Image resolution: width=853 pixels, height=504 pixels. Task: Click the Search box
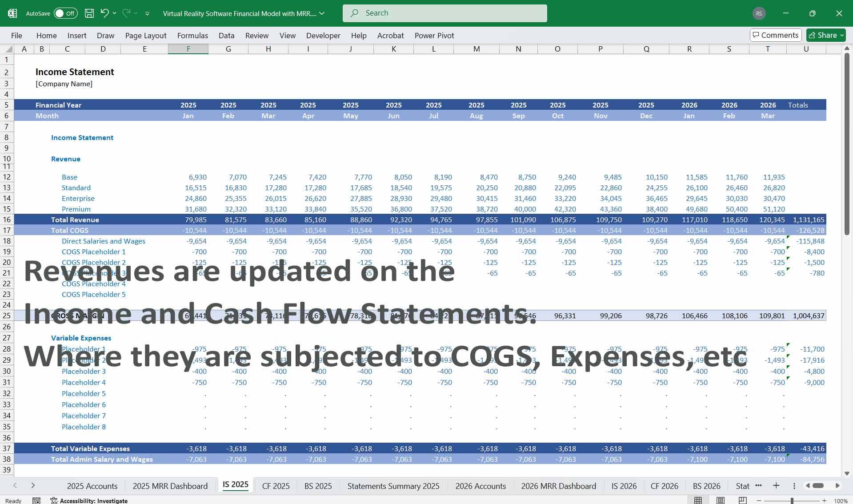[x=445, y=13]
